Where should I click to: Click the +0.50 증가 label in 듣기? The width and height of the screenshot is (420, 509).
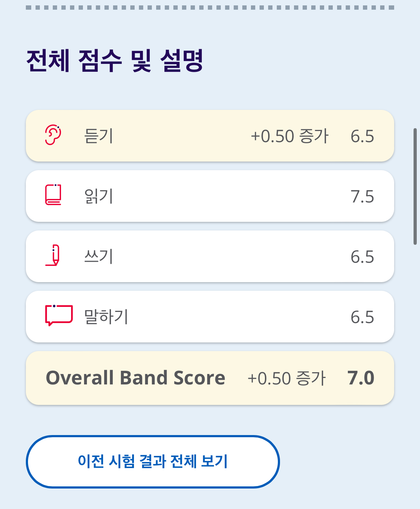[x=290, y=136]
